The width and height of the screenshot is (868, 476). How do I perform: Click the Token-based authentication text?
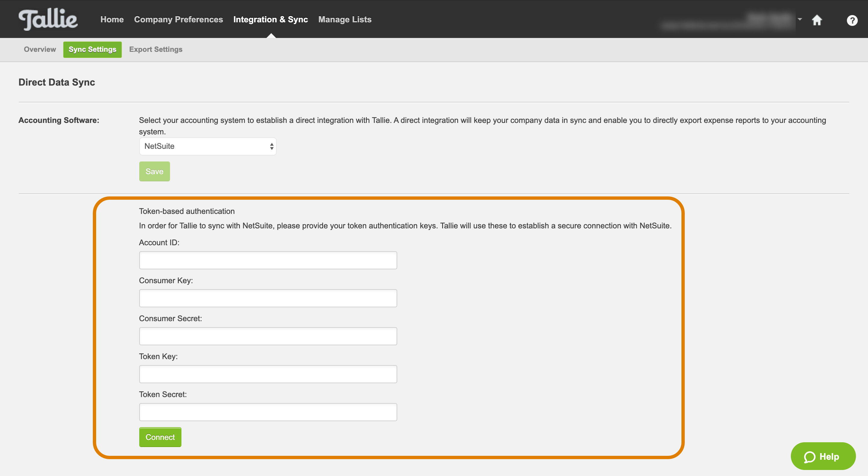coord(187,211)
